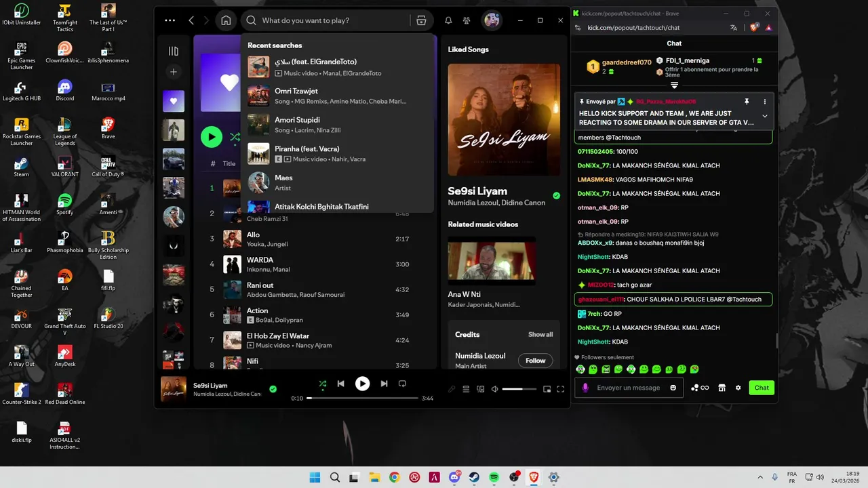This screenshot has width=868, height=488.
Task: Open Browse icon in Spotify search bar
Action: pyautogui.click(x=421, y=20)
